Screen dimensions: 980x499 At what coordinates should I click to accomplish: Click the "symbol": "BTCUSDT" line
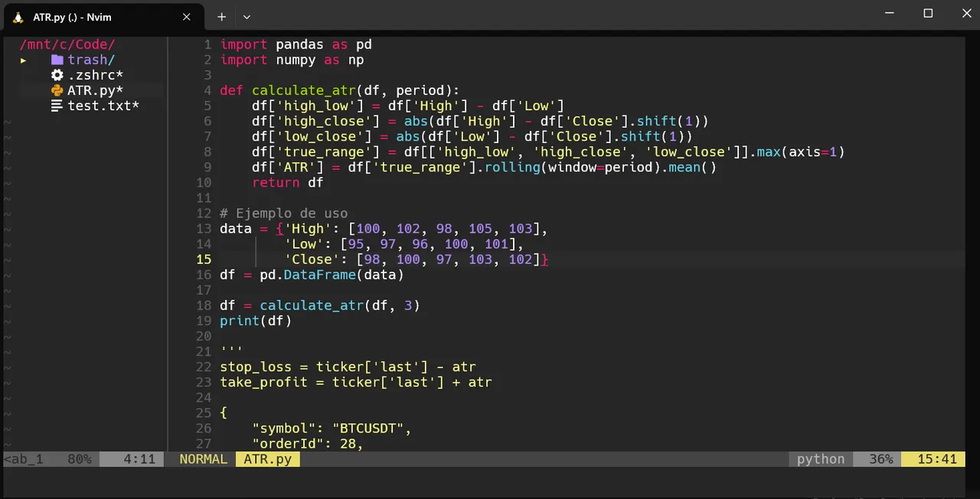[x=332, y=428]
